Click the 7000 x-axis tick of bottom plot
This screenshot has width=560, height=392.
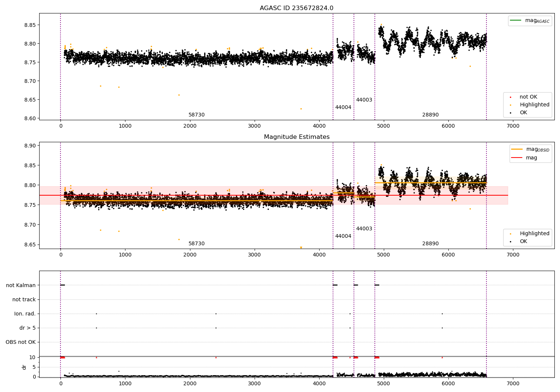point(513,384)
